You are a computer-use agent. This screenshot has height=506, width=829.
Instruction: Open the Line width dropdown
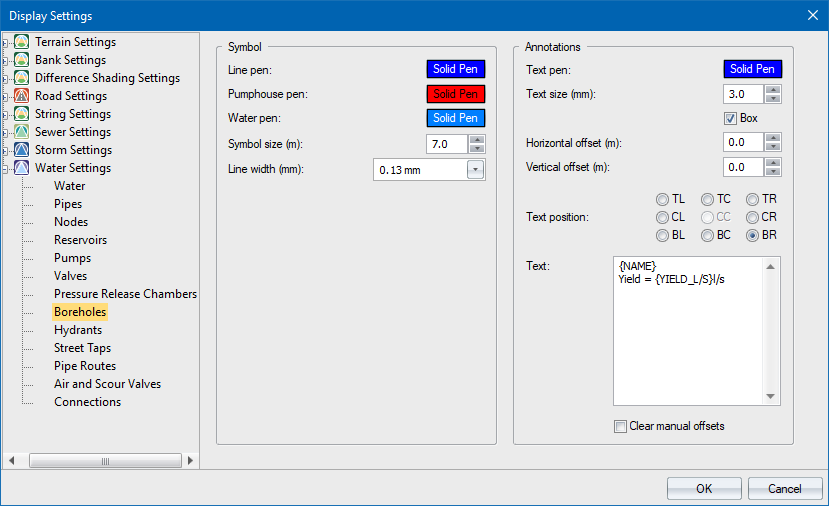475,170
